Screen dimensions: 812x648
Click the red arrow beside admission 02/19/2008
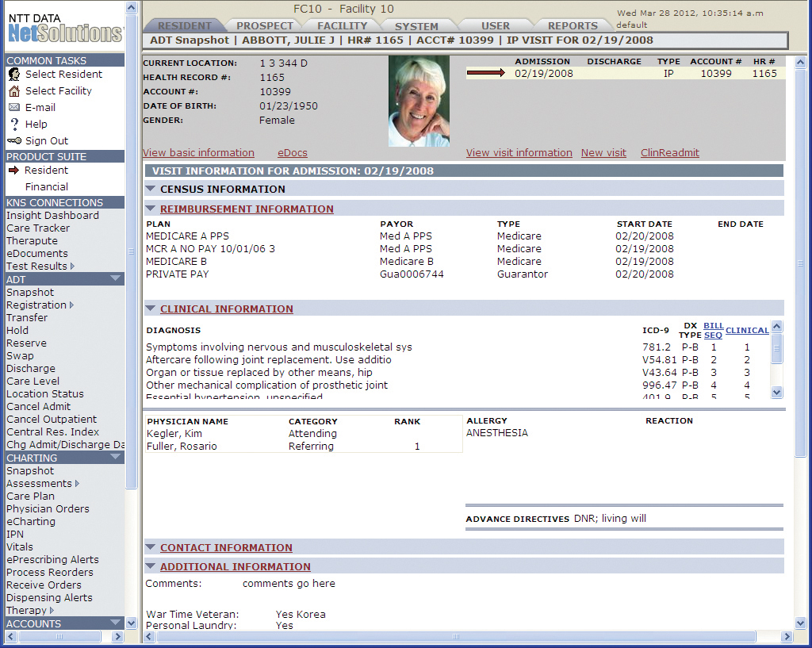[x=485, y=74]
